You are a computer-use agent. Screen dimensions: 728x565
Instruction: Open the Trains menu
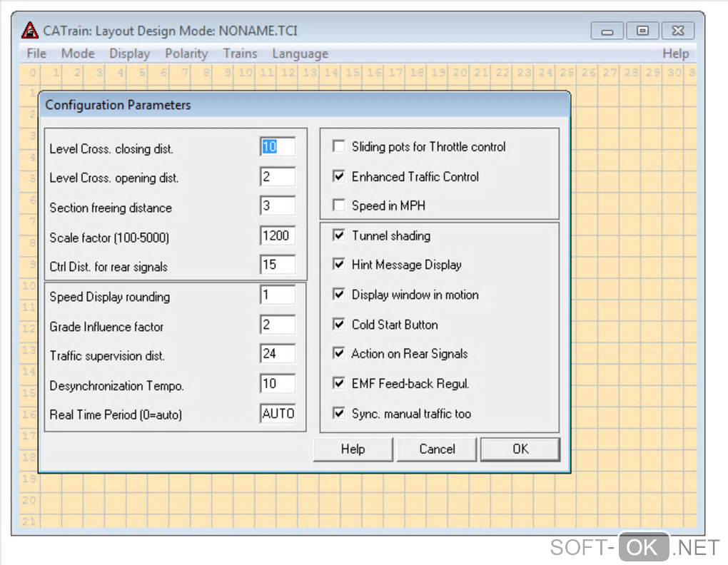coord(240,54)
